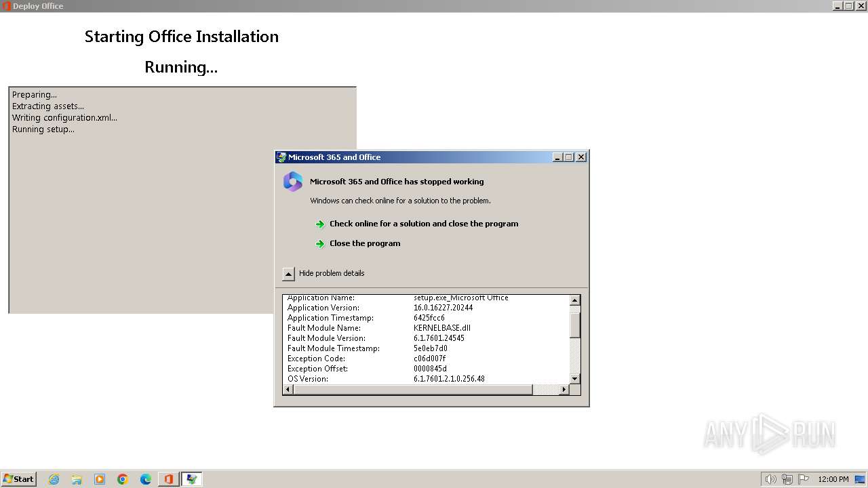Click the Exception Offset label
This screenshot has height=488, width=868.
318,369
